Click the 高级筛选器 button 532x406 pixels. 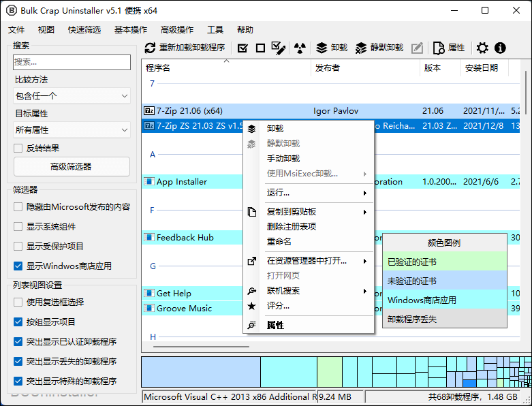click(x=72, y=166)
